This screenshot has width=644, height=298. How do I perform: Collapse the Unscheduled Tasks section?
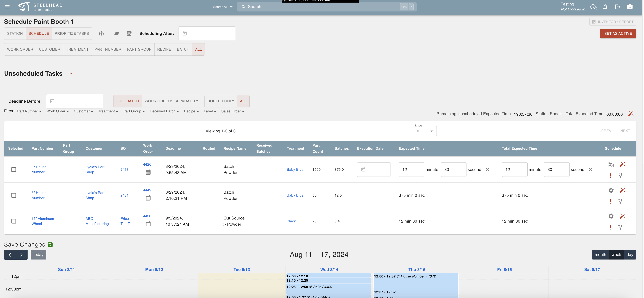click(x=71, y=74)
